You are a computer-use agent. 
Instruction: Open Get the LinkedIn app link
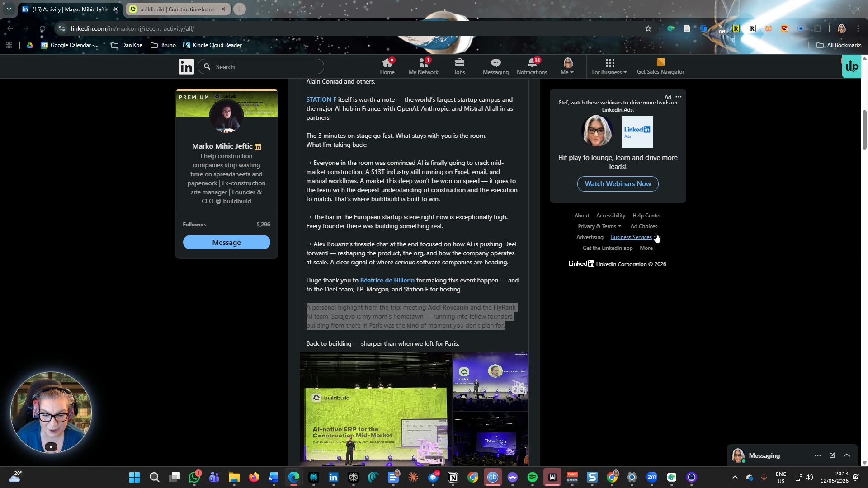click(x=607, y=248)
